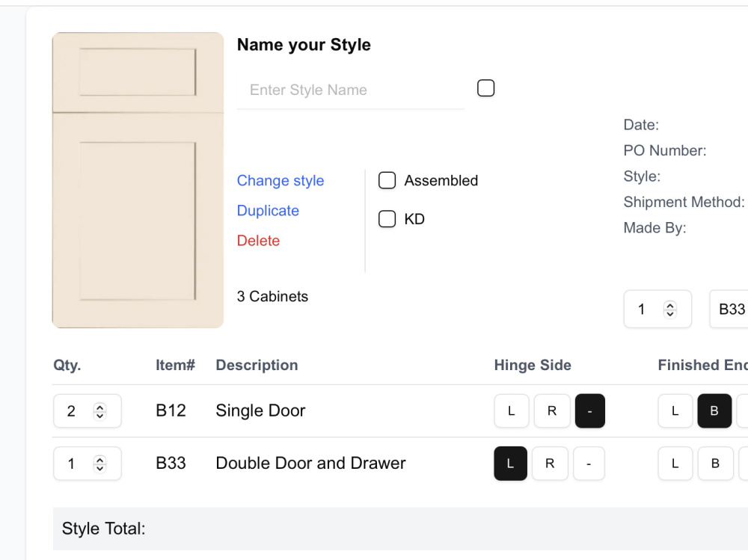The image size is (748, 560).
Task: Click Double Door and Drawer description
Action: coord(310,463)
